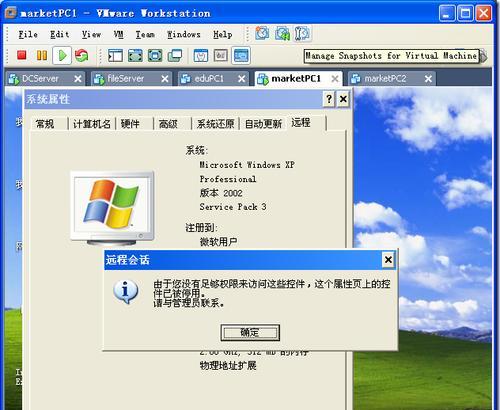Screen dimensions: 500x410
Task: Revert to the previous snapshot icon
Action: (x=282, y=33)
